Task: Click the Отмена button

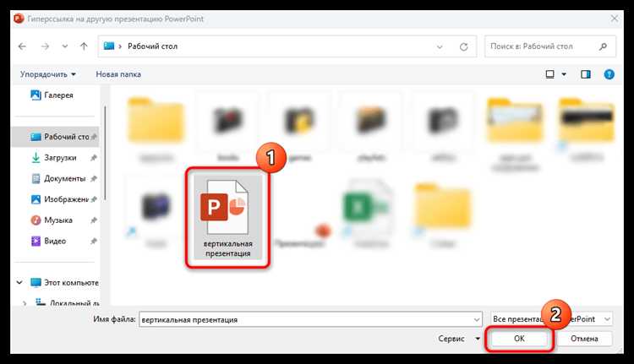Action: (584, 339)
